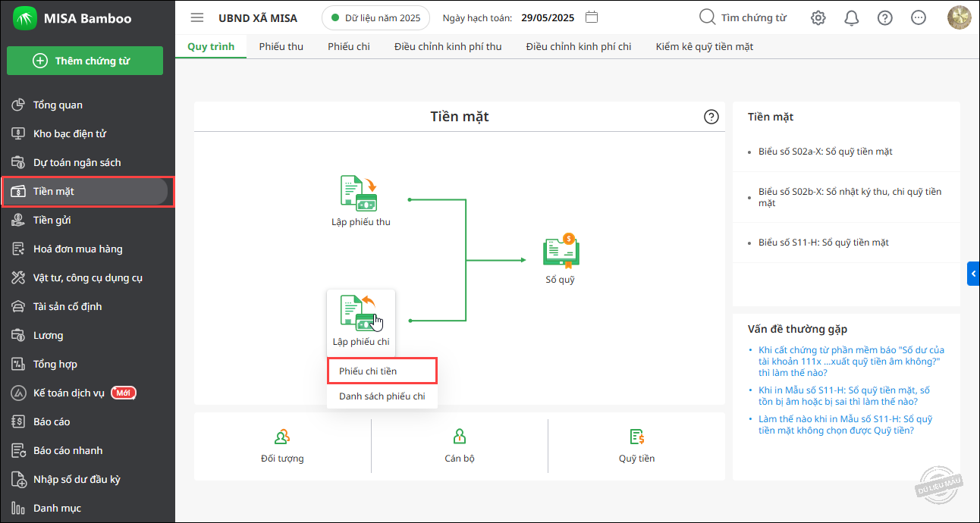Open FAQ about số tồn bị âm
This screenshot has width=980, height=523.
coord(844,396)
